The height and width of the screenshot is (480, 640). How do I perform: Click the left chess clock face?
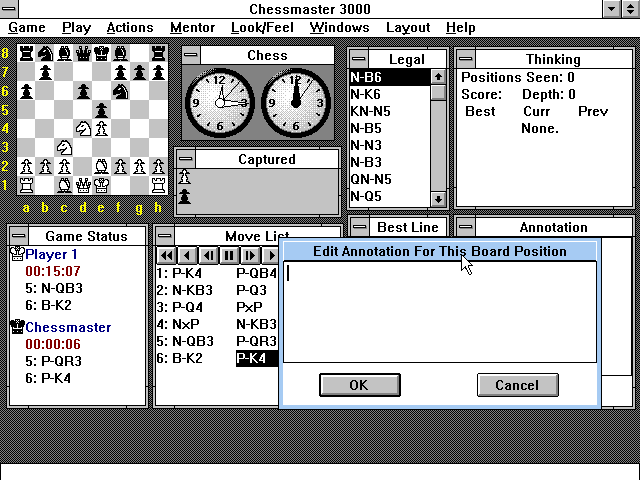point(220,102)
